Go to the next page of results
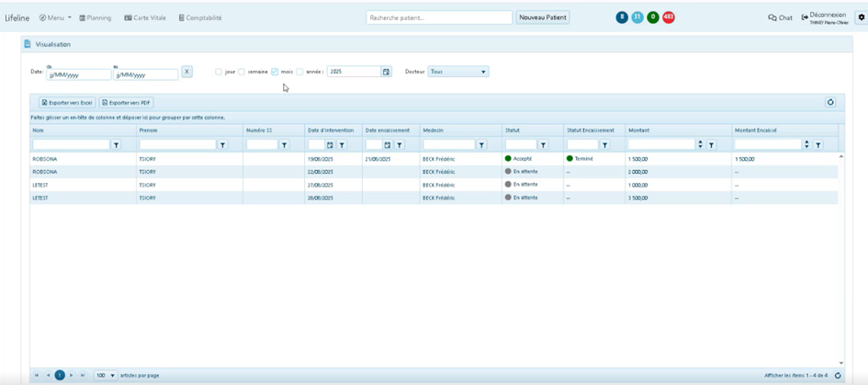 coord(71,375)
